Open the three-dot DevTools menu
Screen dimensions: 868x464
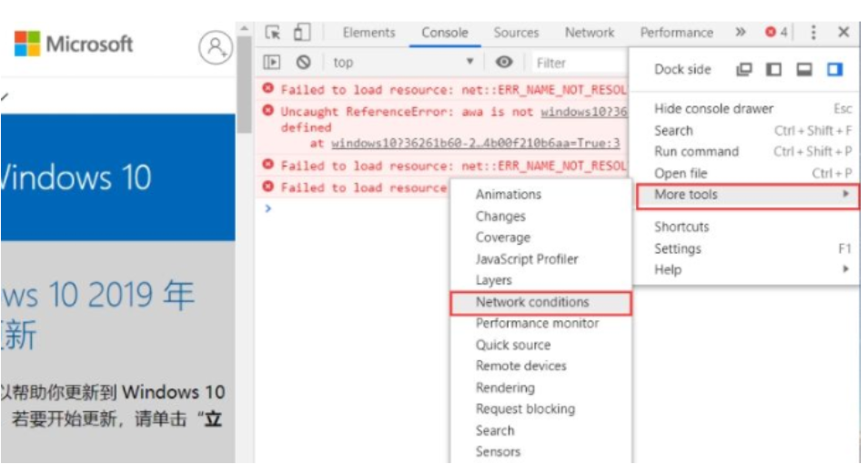(812, 33)
